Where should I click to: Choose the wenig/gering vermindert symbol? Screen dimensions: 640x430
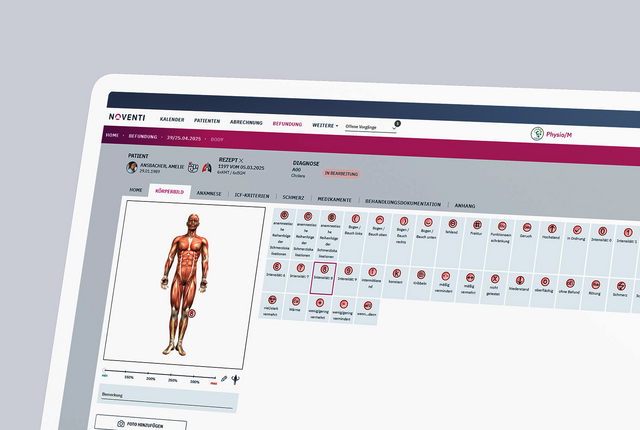click(x=343, y=310)
